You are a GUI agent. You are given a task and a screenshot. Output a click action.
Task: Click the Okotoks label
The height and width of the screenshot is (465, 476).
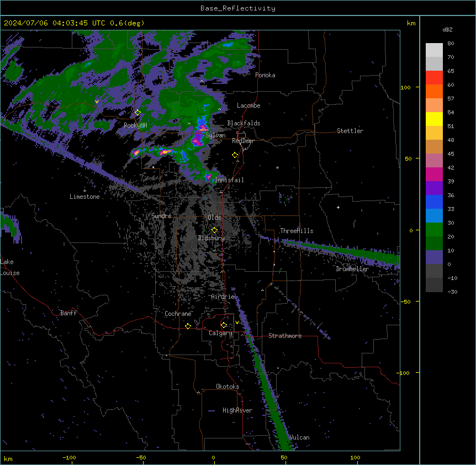coord(228,387)
